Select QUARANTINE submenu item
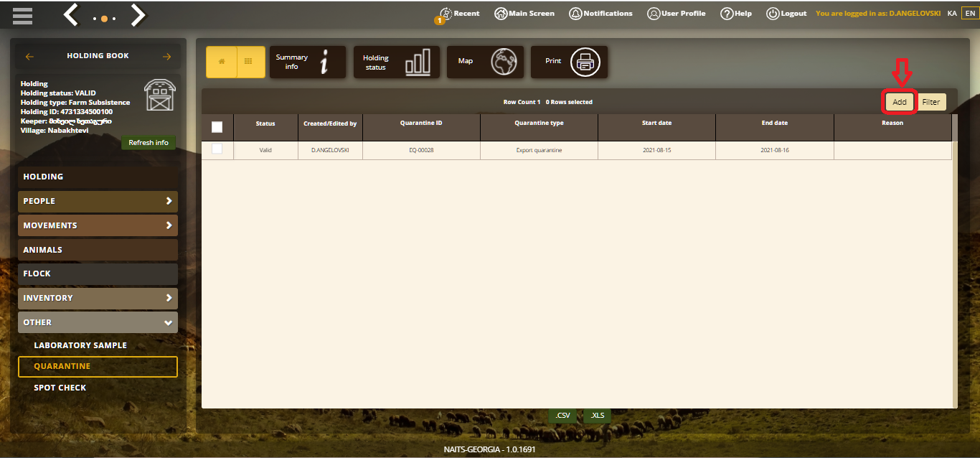 click(98, 366)
